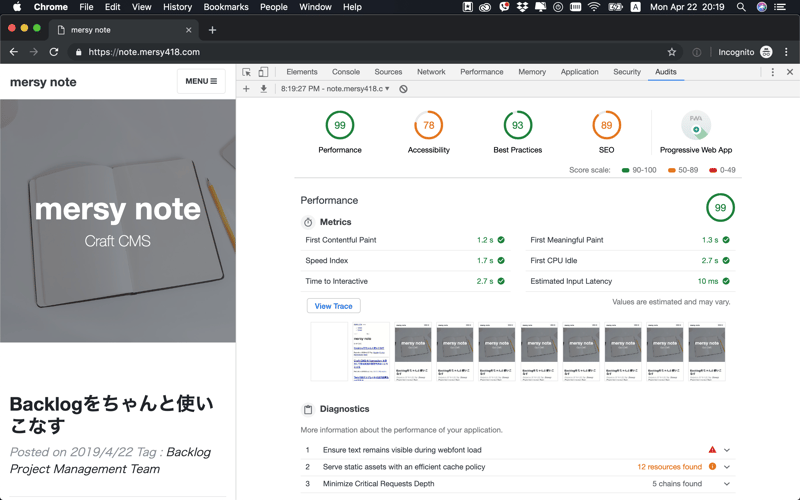
Task: Toggle the device toolbar icon
Action: tap(263, 72)
